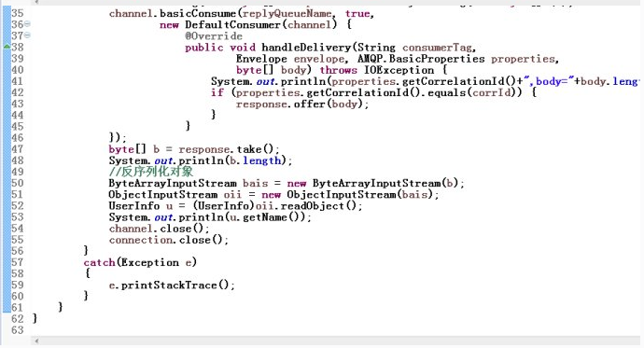Click 'readObject()' call on line 52
Screen dimensions: 644x348
pos(318,205)
